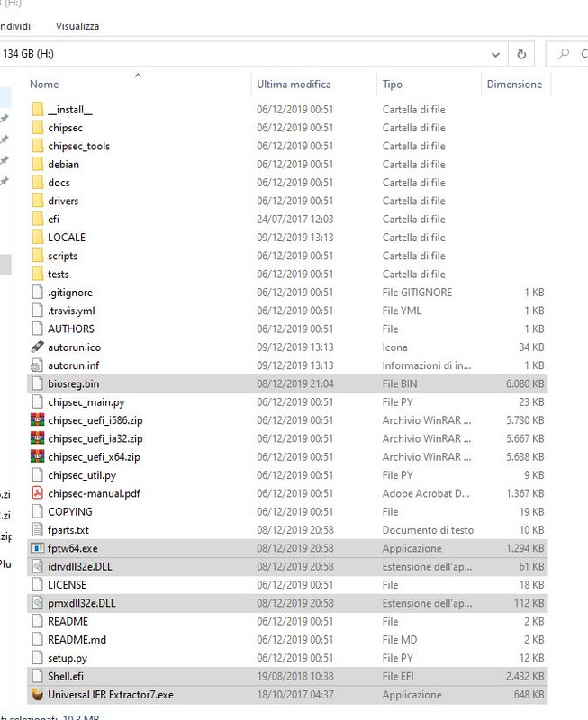This screenshot has height=720, width=588.
Task: Click the 2.432 KB size of Shell.efi
Action: (525, 676)
